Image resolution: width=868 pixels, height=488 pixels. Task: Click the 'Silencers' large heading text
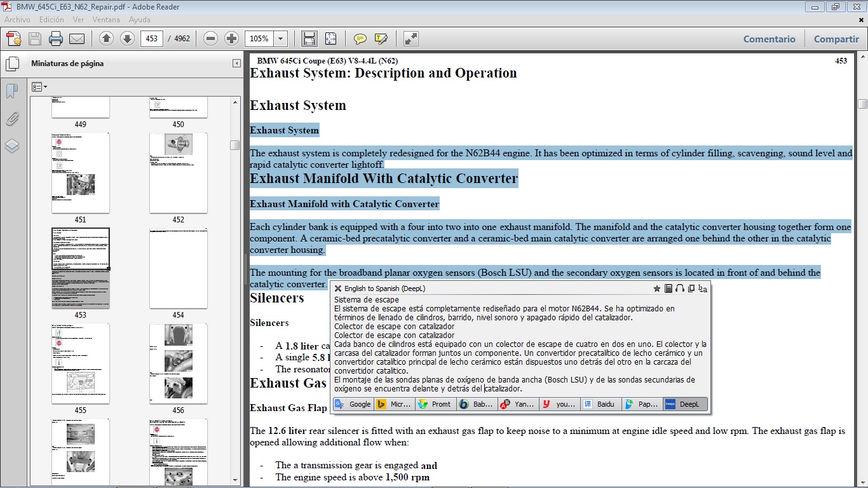tap(277, 298)
